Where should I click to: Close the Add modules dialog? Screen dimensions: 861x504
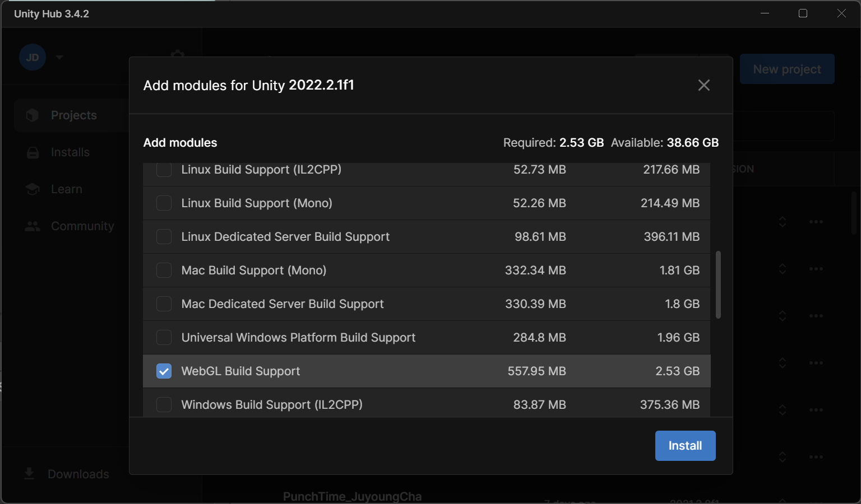[703, 85]
